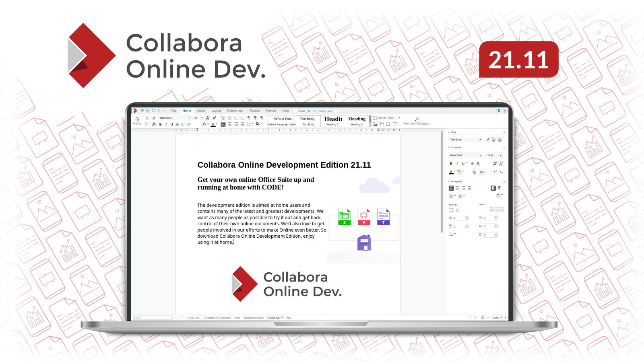Switch to the References tab

[x=235, y=111]
